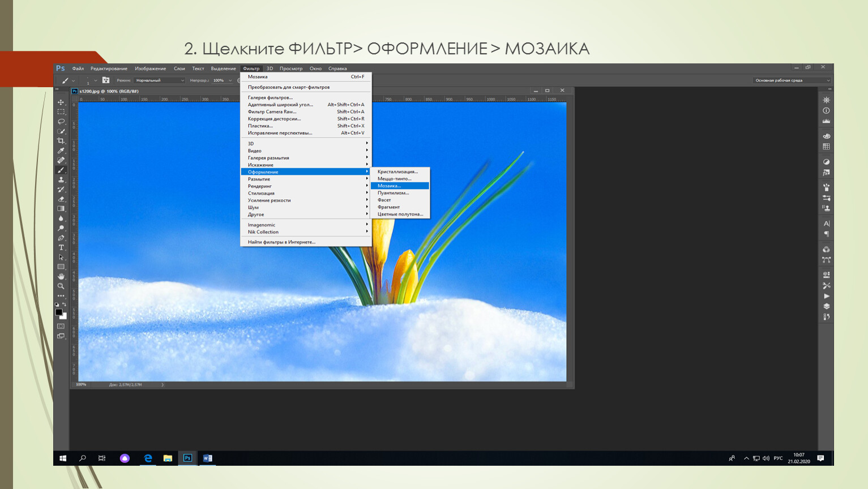Select the Move tool
868x489 pixels.
click(x=61, y=102)
